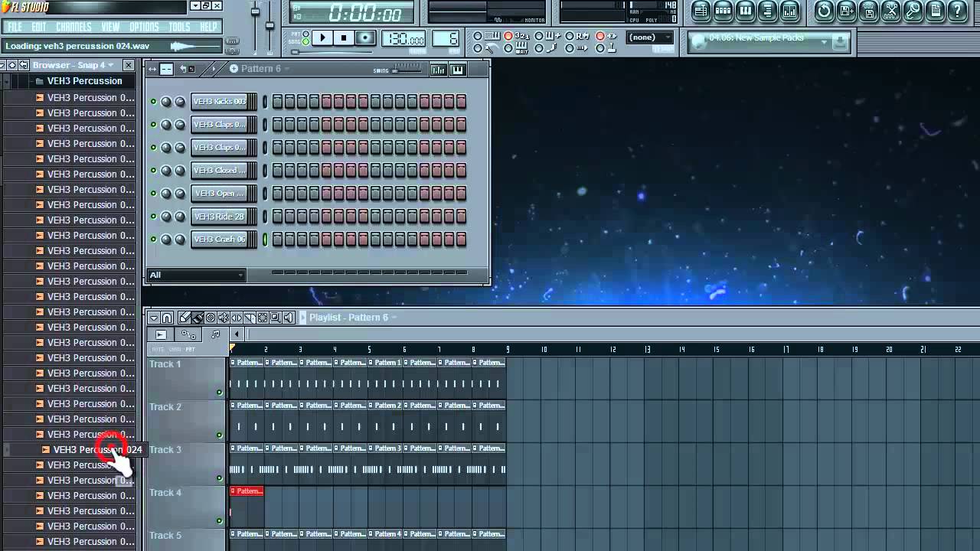Open the CHANNELS menu

pos(74,27)
